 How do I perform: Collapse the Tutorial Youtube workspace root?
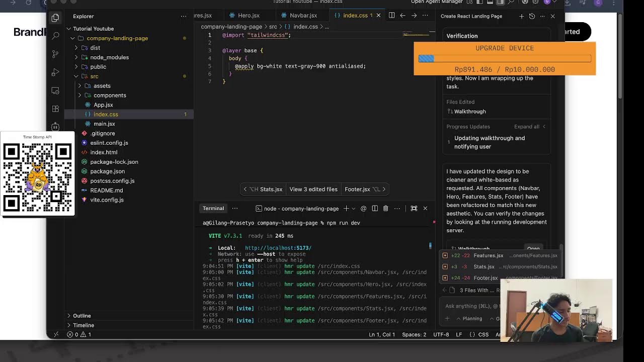click(69, 29)
